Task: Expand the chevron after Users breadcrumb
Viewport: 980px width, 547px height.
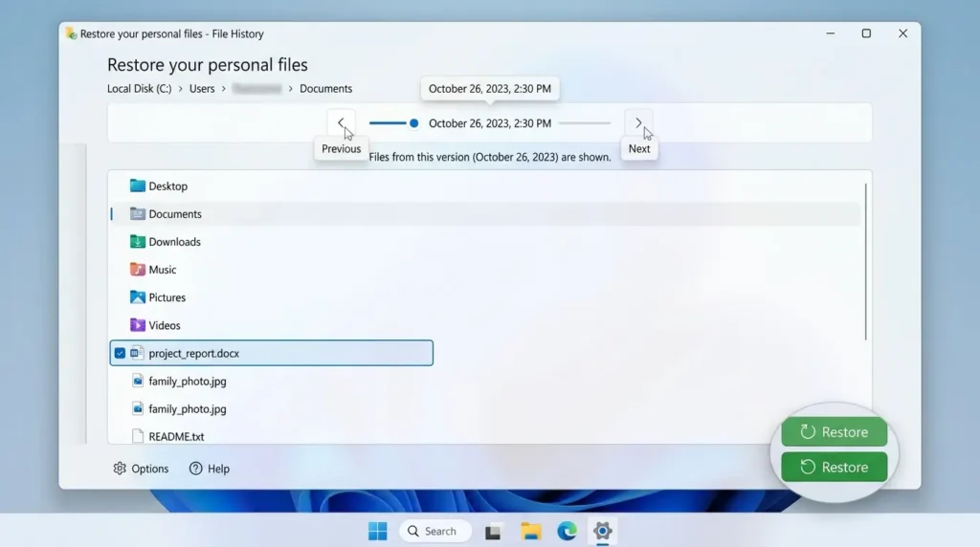Action: [x=224, y=89]
